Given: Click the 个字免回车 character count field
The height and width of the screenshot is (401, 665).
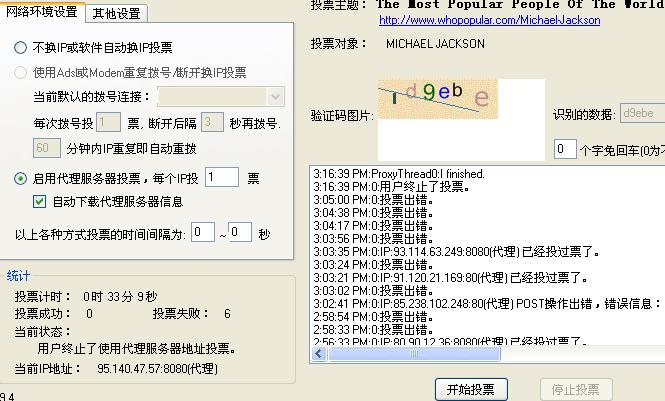Looking at the screenshot, I should 565,149.
